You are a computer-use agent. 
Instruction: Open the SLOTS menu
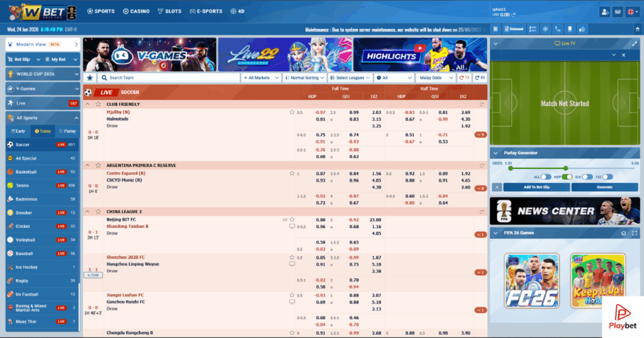[x=169, y=11]
